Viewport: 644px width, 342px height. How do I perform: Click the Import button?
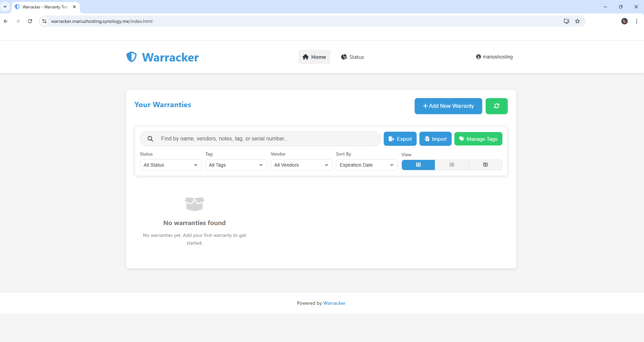coord(435,139)
